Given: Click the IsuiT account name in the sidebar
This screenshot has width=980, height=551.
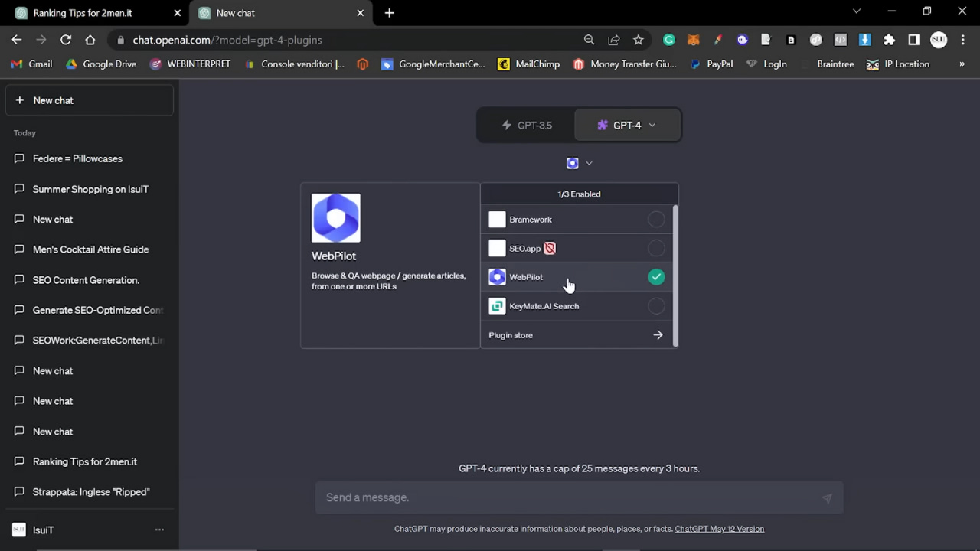Looking at the screenshot, I should coord(43,530).
